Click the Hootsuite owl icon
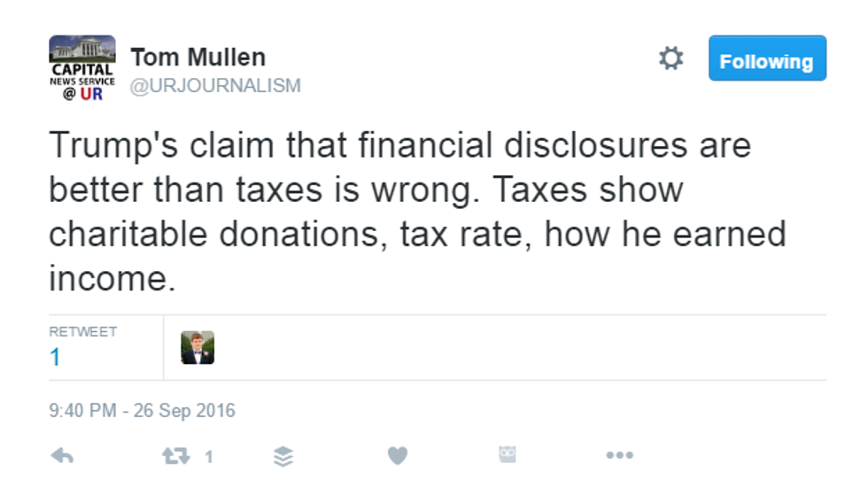Viewport: 868px width, 487px height. click(507, 455)
